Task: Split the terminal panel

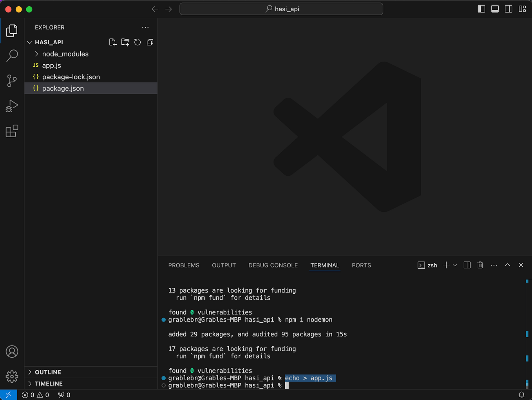Action: [x=467, y=265]
